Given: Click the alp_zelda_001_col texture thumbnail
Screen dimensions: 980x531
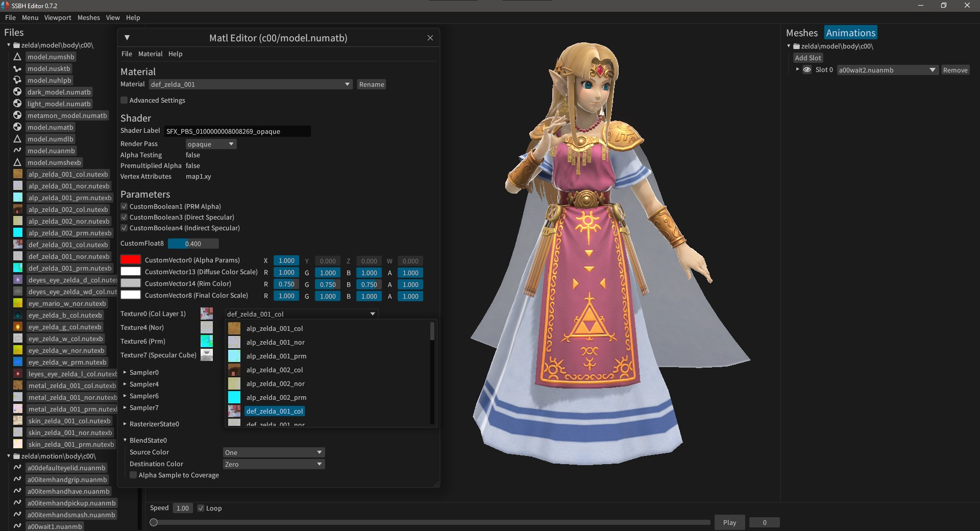Looking at the screenshot, I should (234, 328).
